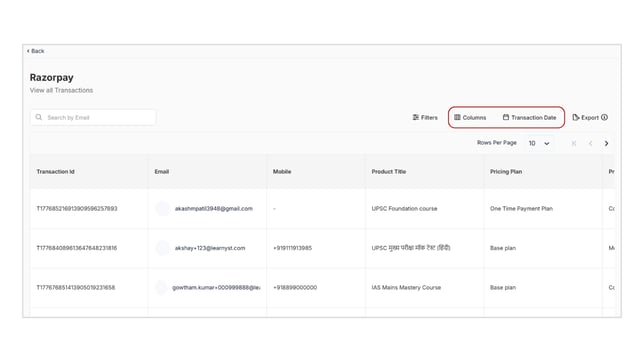Viewport: 644px width, 362px height.
Task: Click avatar next to akshay+123 email
Action: point(162,248)
